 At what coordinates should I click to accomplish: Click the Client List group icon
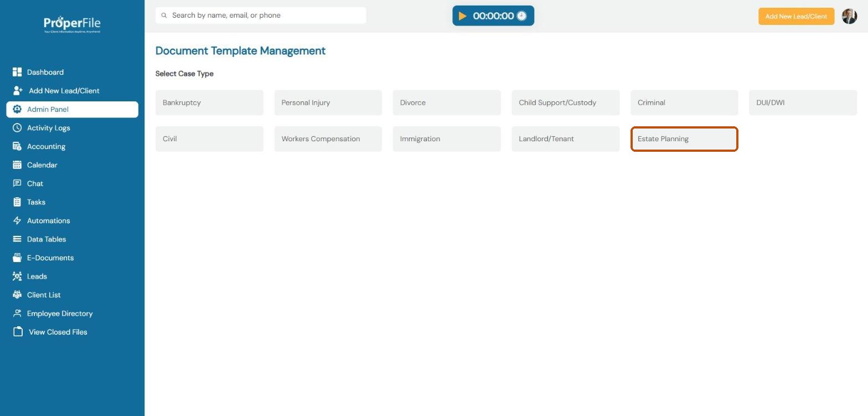[x=17, y=295]
